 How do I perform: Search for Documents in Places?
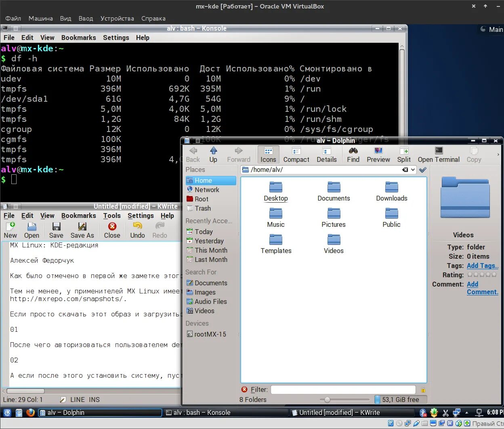[211, 283]
